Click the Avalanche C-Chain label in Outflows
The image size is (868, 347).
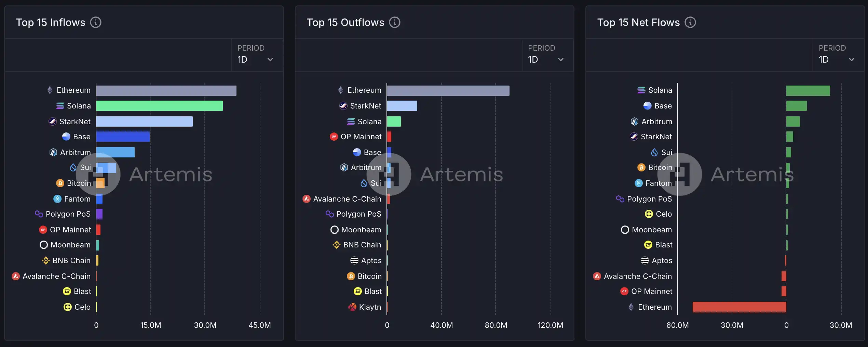(347, 199)
